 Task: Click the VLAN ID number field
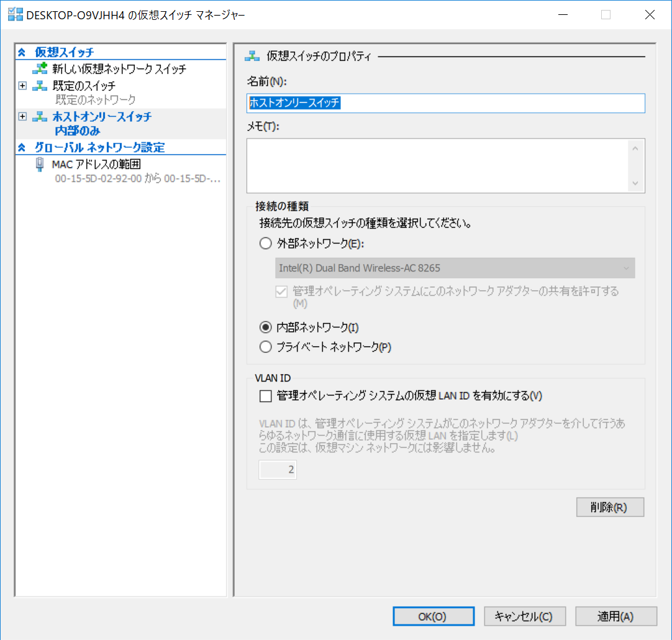click(x=278, y=469)
